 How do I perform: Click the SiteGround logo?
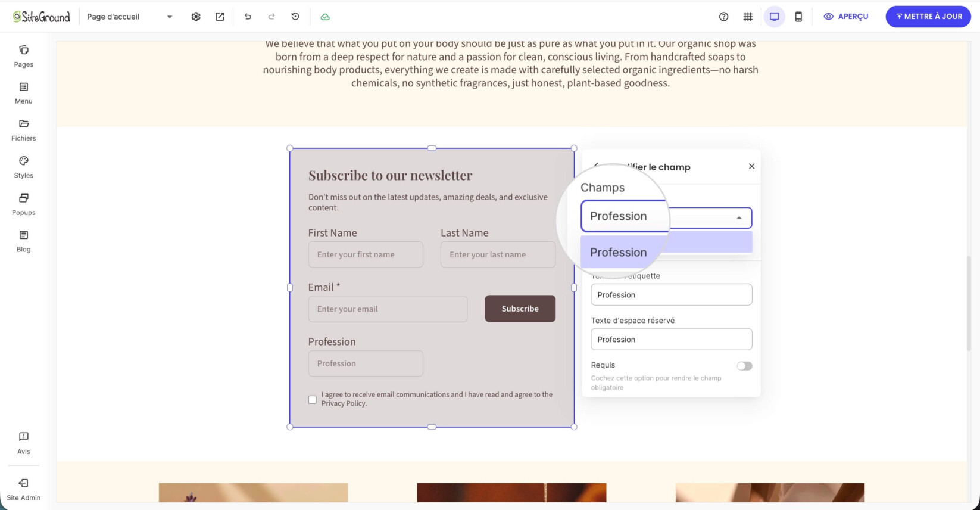42,17
